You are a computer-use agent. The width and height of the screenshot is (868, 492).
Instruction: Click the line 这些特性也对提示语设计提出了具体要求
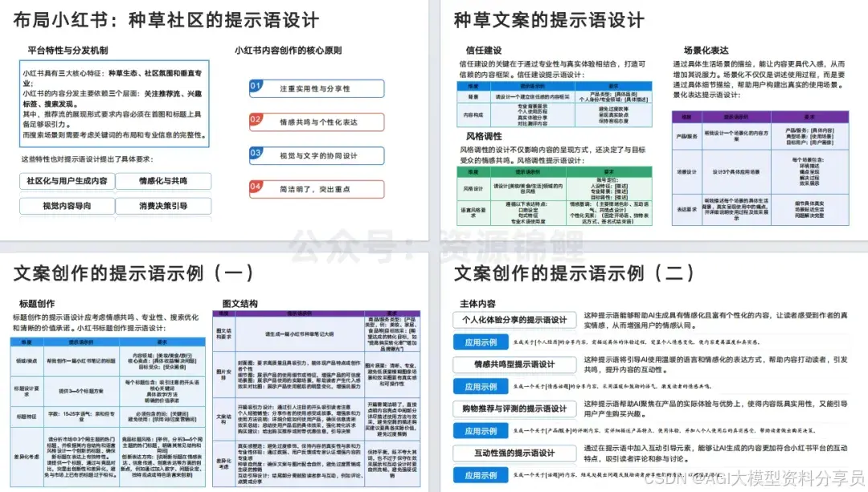pos(87,159)
